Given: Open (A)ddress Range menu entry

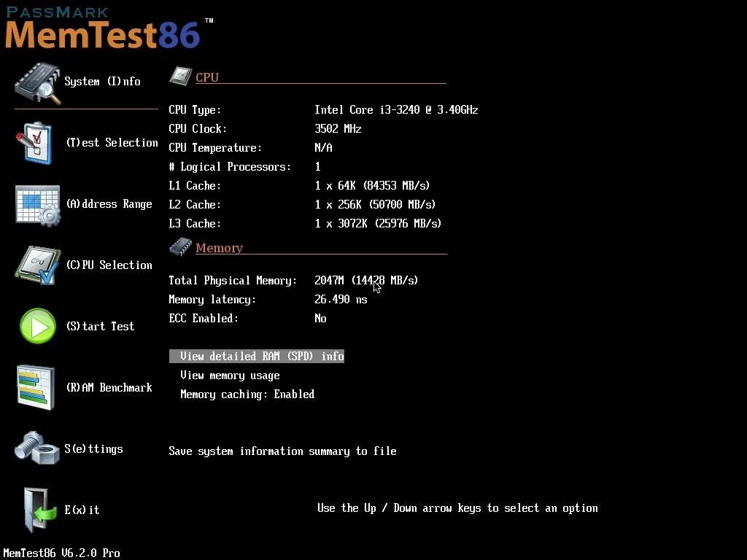Looking at the screenshot, I should tap(109, 204).
